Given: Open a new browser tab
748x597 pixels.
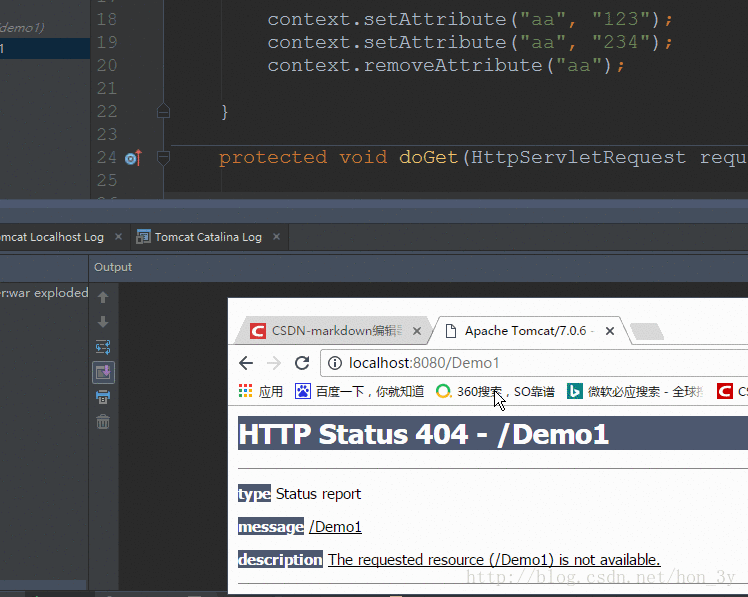Looking at the screenshot, I should [x=646, y=331].
